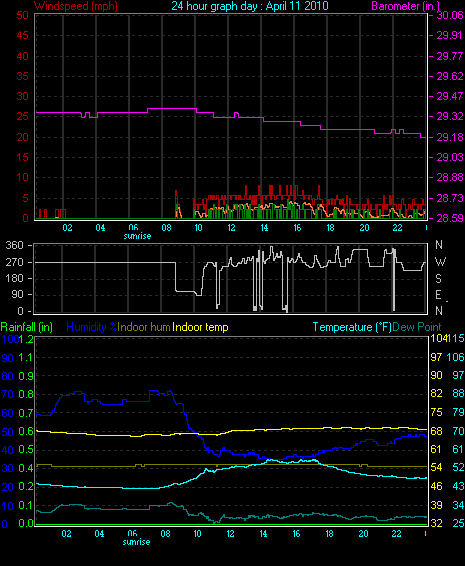Click the 0.0 rainfall scale value
This screenshot has height=566, width=465.
pyautogui.click(x=26, y=523)
